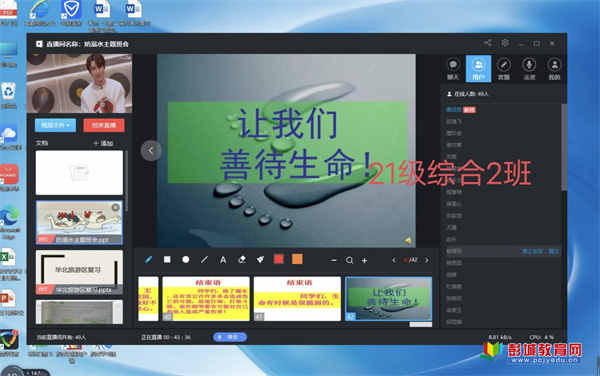Image resolution: width=600 pixels, height=376 pixels.
Task: Select the rectangle shape tool
Action: 167,260
